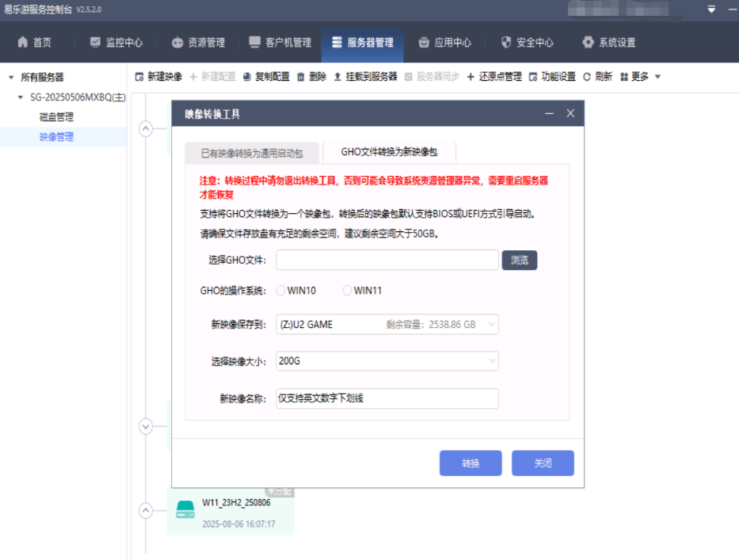This screenshot has height=560, width=739.
Task: Click 挂载到服务器 toolbar icon
Action: [337, 77]
